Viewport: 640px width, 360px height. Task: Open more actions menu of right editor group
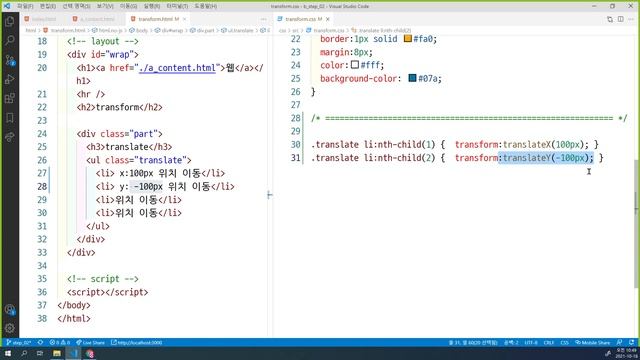631,19
